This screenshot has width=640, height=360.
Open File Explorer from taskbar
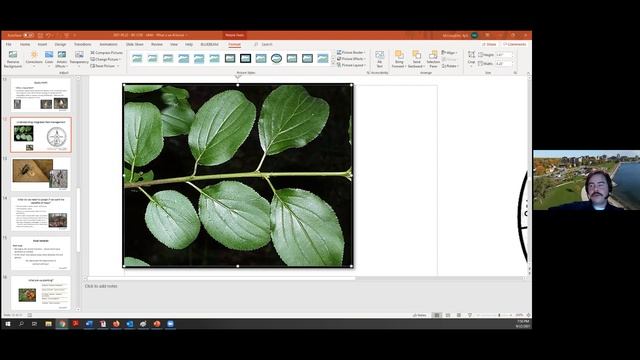[x=48, y=324]
